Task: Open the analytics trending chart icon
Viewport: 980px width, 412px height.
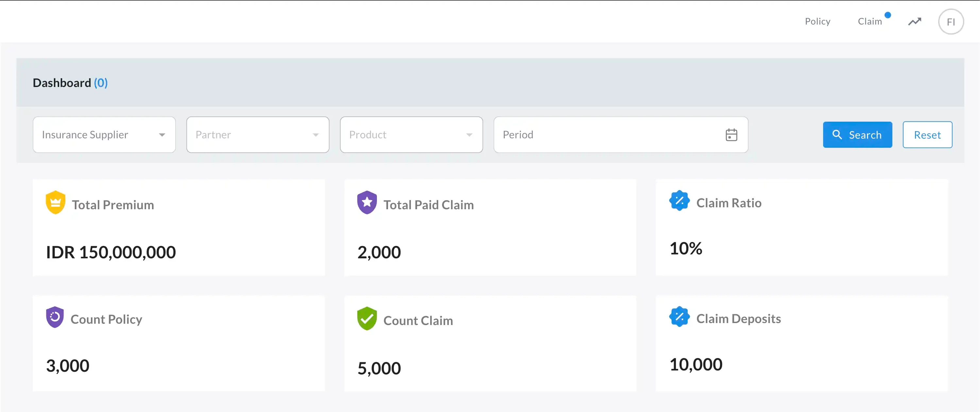Action: [x=915, y=21]
